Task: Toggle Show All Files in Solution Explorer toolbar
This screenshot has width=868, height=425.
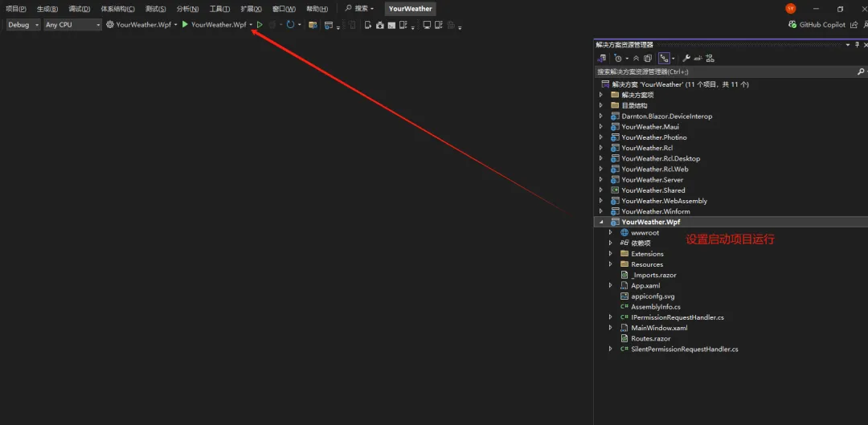Action: coord(649,58)
